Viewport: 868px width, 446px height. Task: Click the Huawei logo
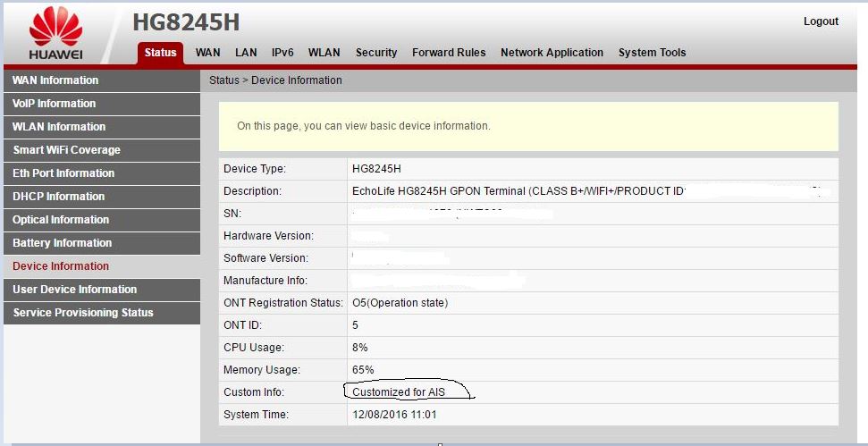pos(56,34)
